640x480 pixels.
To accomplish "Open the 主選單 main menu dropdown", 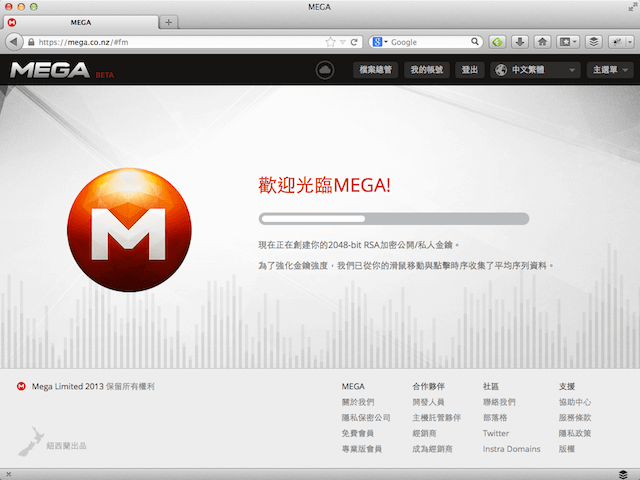I will pyautogui.click(x=610, y=70).
